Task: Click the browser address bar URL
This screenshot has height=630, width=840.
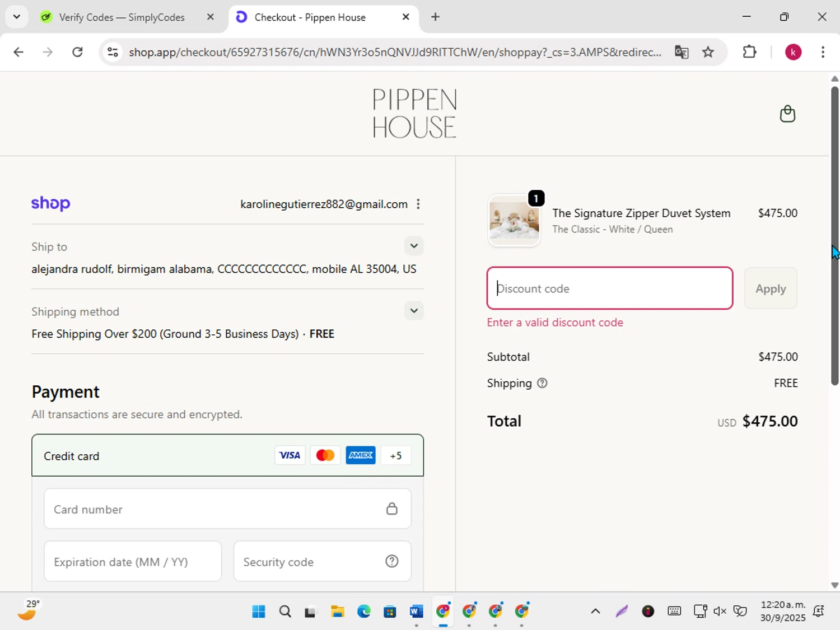Action: (395, 52)
